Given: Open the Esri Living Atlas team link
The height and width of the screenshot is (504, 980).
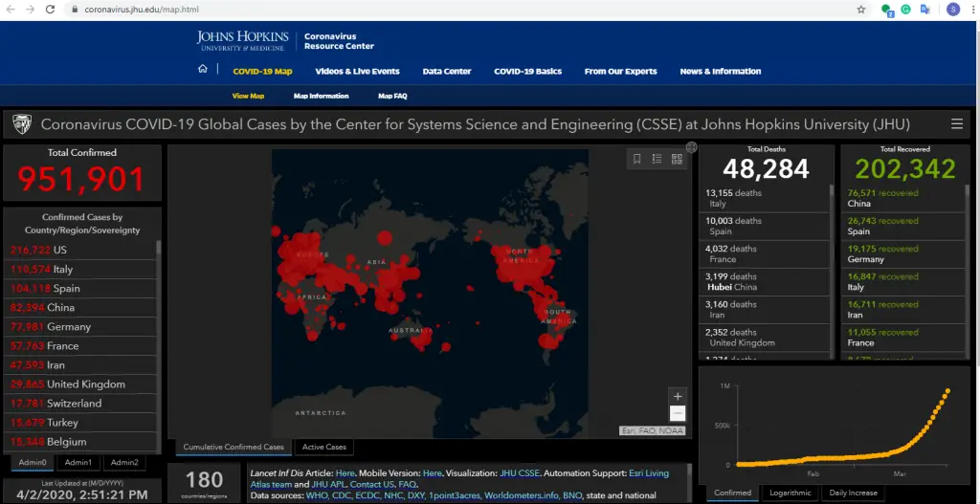Looking at the screenshot, I should tap(459, 478).
